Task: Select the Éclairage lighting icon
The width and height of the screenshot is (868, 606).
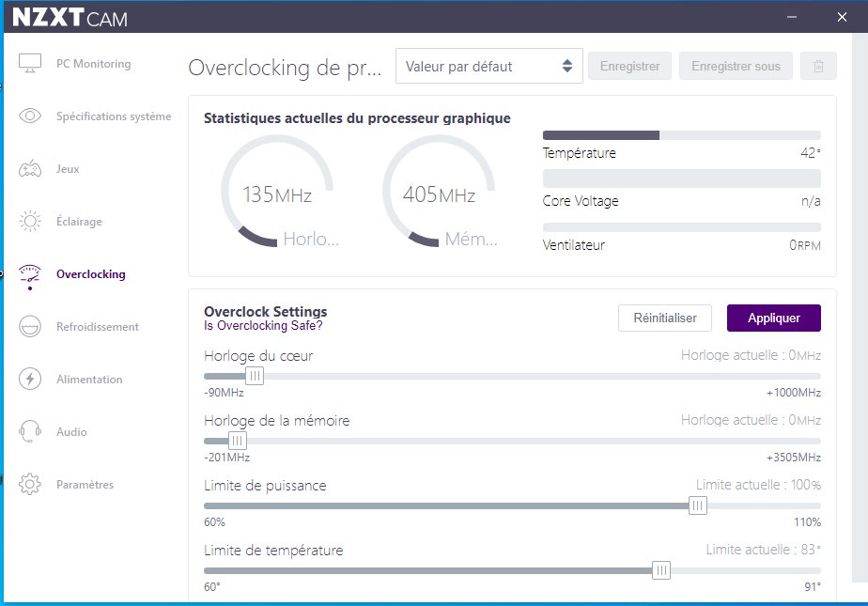Action: tap(30, 219)
